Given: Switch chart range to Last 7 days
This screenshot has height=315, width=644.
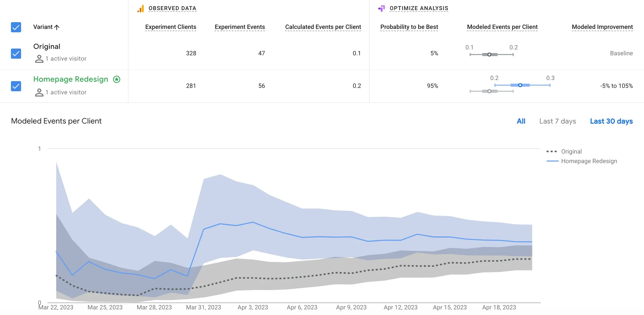Looking at the screenshot, I should click(x=558, y=121).
